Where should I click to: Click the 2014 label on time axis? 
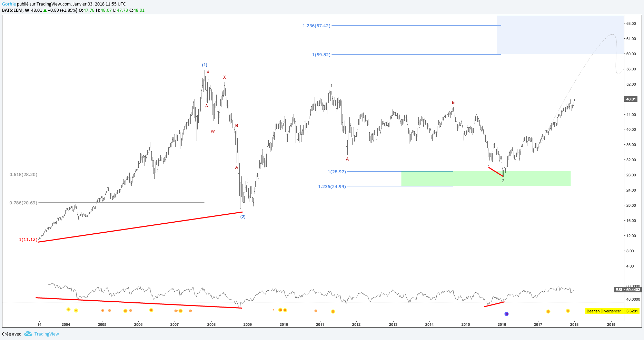[x=429, y=324]
